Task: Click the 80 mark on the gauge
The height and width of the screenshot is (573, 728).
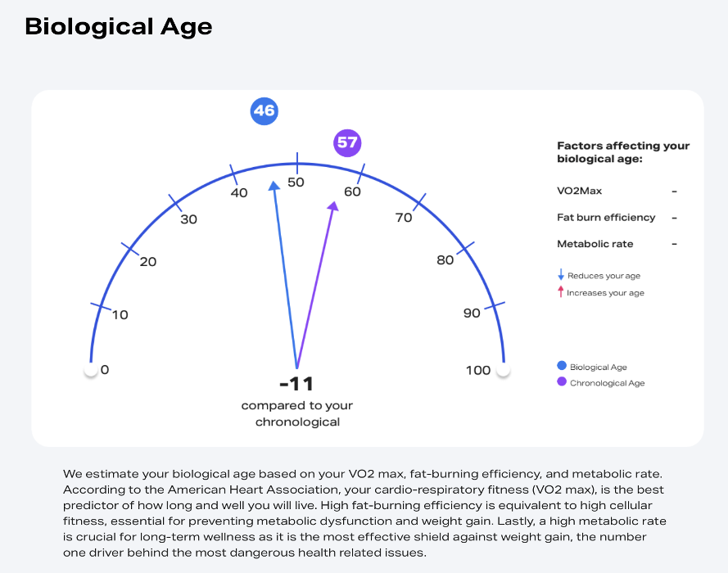Action: pyautogui.click(x=445, y=260)
